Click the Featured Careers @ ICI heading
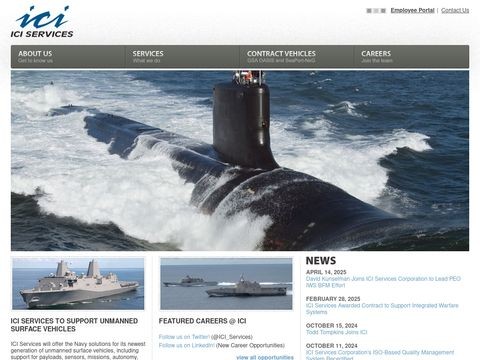The width and height of the screenshot is (480, 360). coord(202,321)
